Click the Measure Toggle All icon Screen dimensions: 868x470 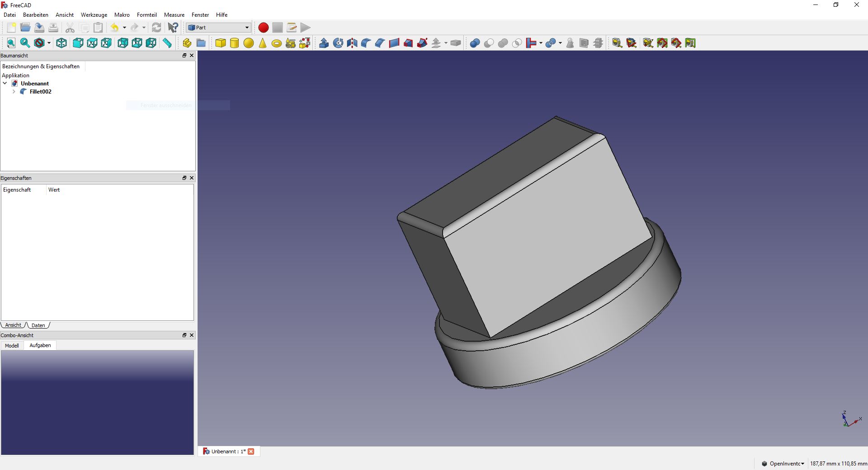(x=662, y=43)
